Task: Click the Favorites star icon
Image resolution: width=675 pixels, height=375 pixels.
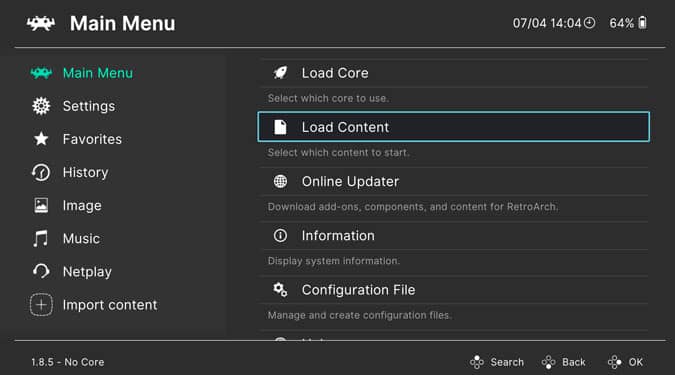Action: [41, 139]
